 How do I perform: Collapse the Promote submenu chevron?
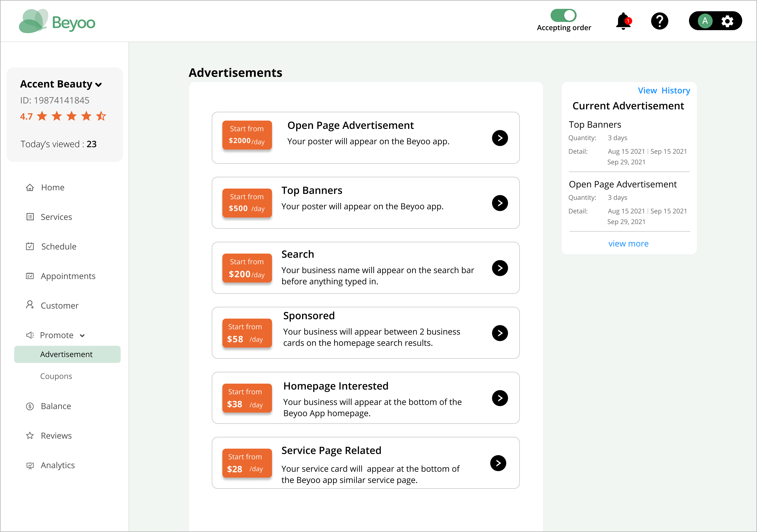pos(82,336)
